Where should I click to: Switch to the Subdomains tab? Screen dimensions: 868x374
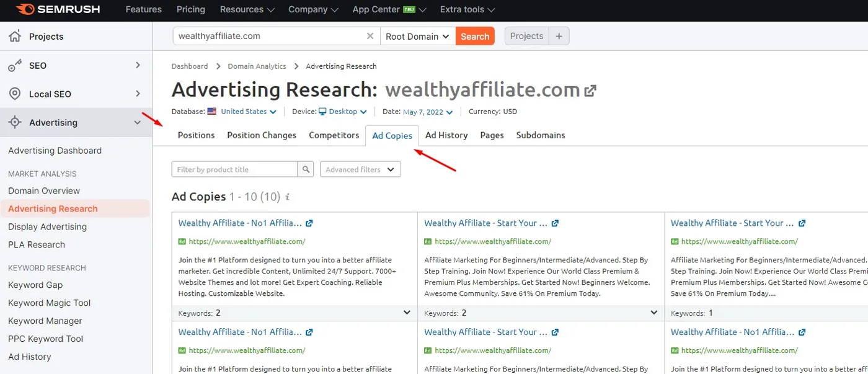click(x=541, y=135)
